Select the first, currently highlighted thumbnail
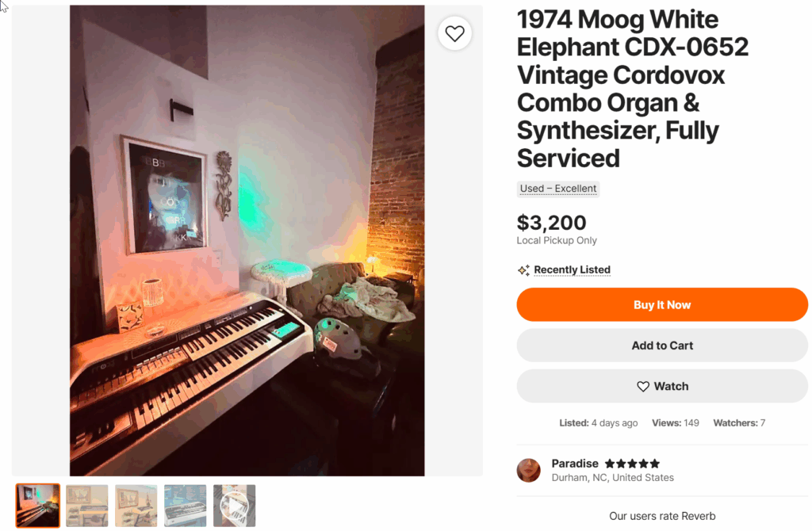 click(38, 505)
